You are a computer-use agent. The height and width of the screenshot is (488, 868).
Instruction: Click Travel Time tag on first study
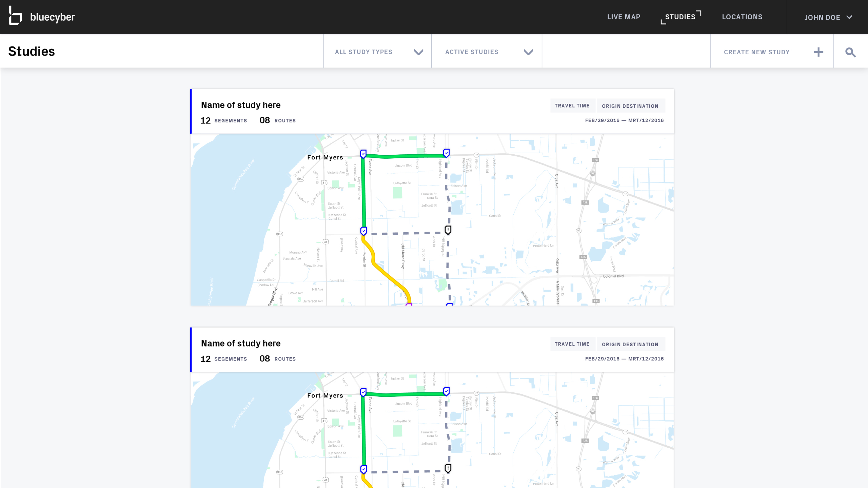[x=572, y=106]
